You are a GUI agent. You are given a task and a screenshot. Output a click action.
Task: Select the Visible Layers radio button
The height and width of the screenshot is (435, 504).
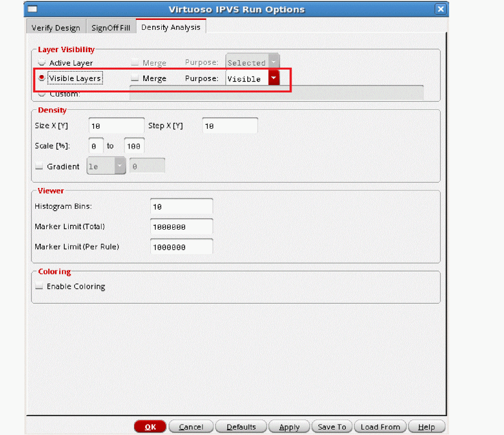pos(42,78)
